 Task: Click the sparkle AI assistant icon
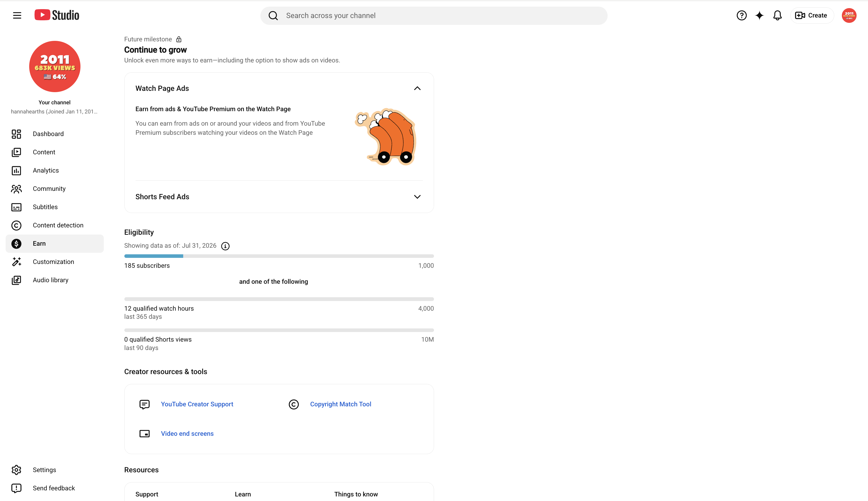pyautogui.click(x=759, y=15)
